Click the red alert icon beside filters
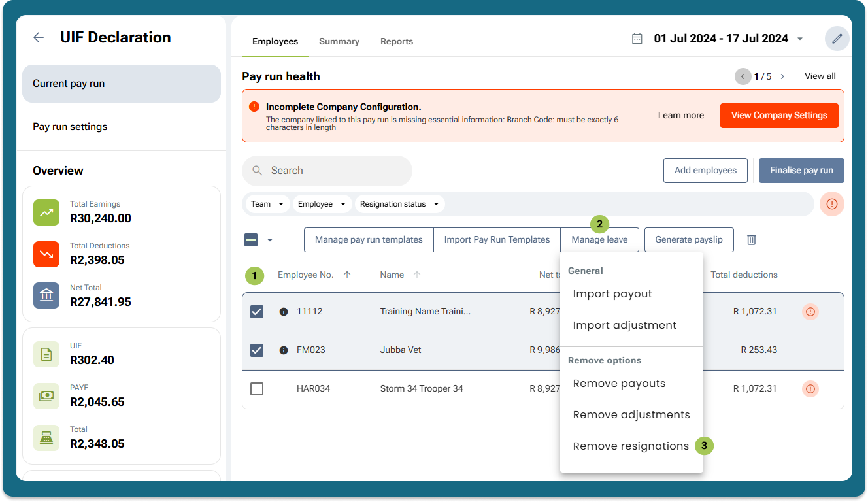 coord(831,204)
